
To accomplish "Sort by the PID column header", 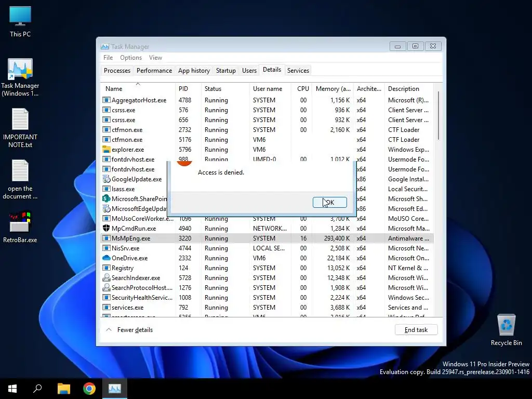I will point(188,88).
